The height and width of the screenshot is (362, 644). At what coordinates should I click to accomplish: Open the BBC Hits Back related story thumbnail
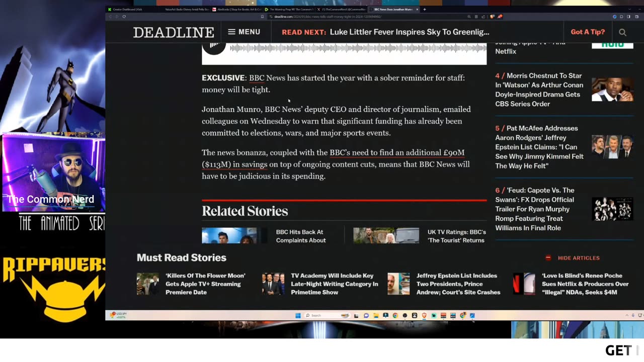(234, 235)
